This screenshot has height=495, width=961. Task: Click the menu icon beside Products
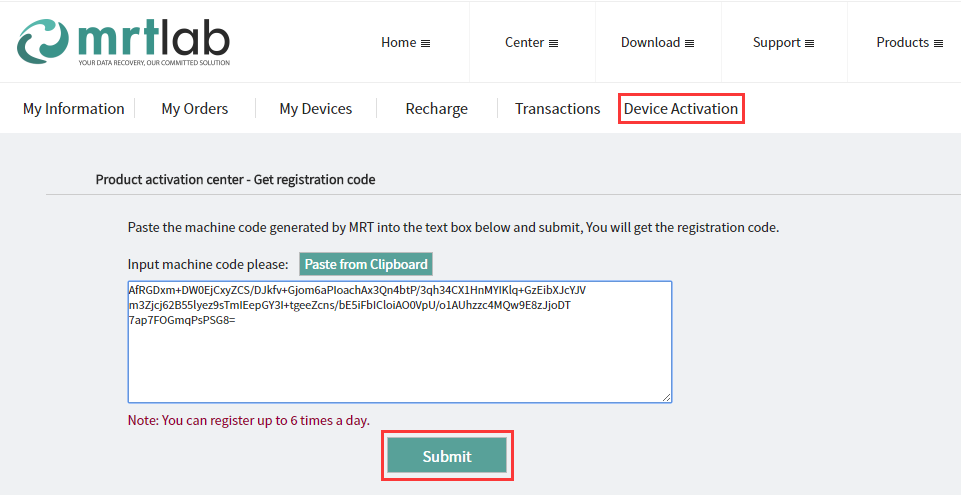click(x=938, y=43)
